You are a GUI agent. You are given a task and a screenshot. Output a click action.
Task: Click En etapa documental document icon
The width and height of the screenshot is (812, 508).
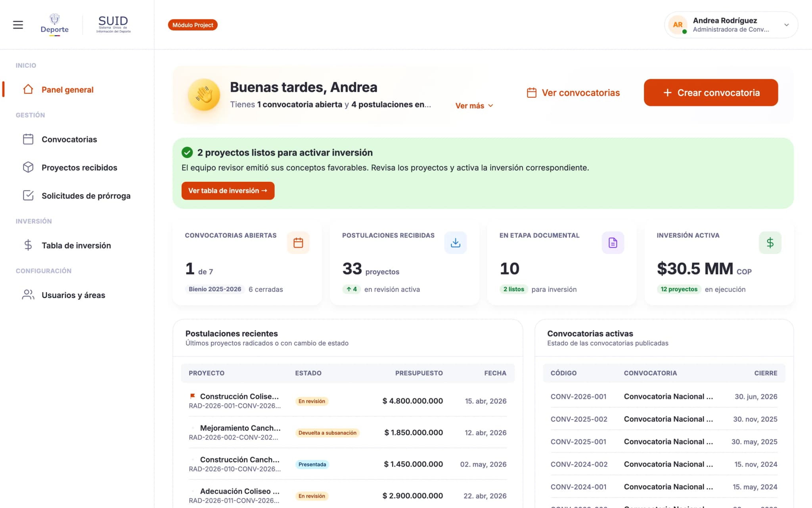(x=613, y=242)
